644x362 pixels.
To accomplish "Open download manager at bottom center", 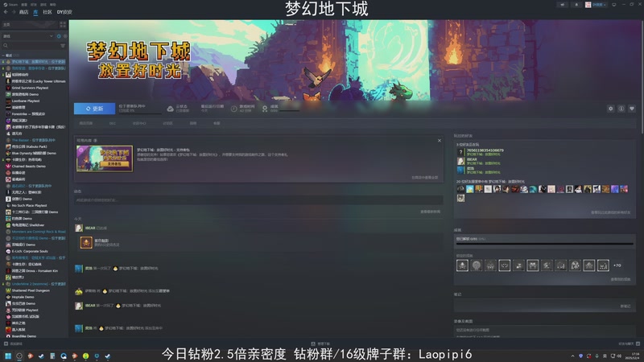I will tap(320, 344).
